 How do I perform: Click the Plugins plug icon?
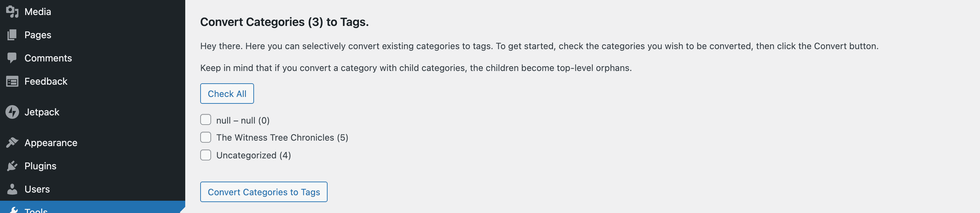coord(12,166)
